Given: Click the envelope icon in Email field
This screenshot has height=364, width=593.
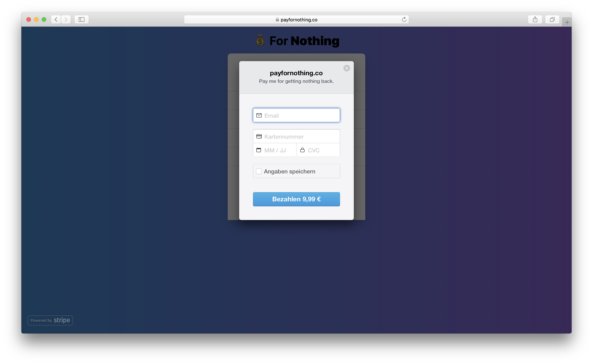Looking at the screenshot, I should [259, 115].
